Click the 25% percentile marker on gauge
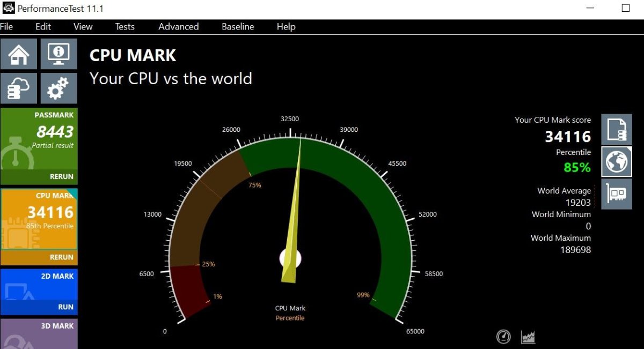Screen dimensions: 644x349 click(x=208, y=264)
